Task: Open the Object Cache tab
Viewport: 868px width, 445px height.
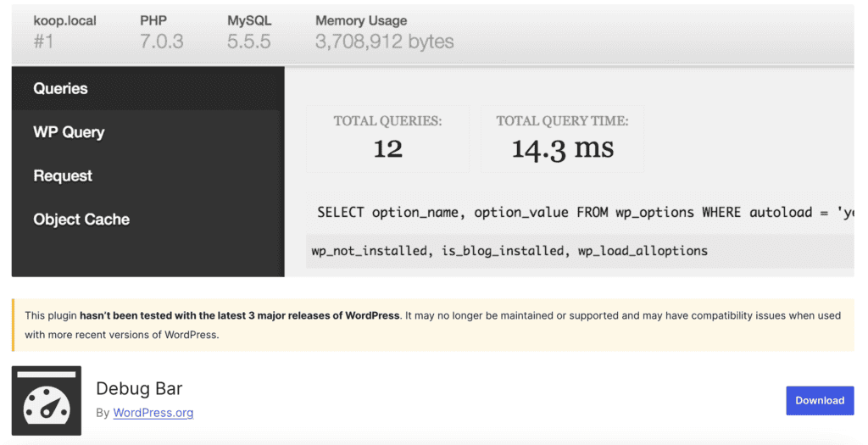Action: [x=147, y=220]
